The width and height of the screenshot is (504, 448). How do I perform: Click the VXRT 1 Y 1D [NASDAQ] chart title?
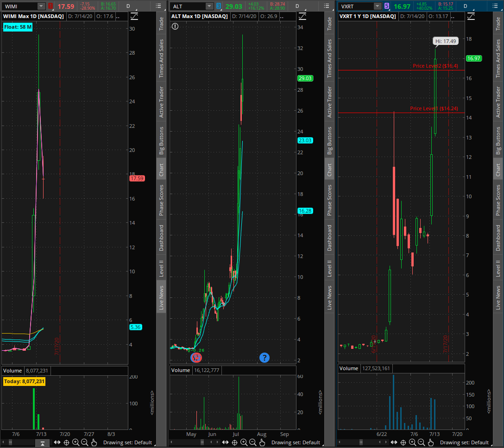368,16
